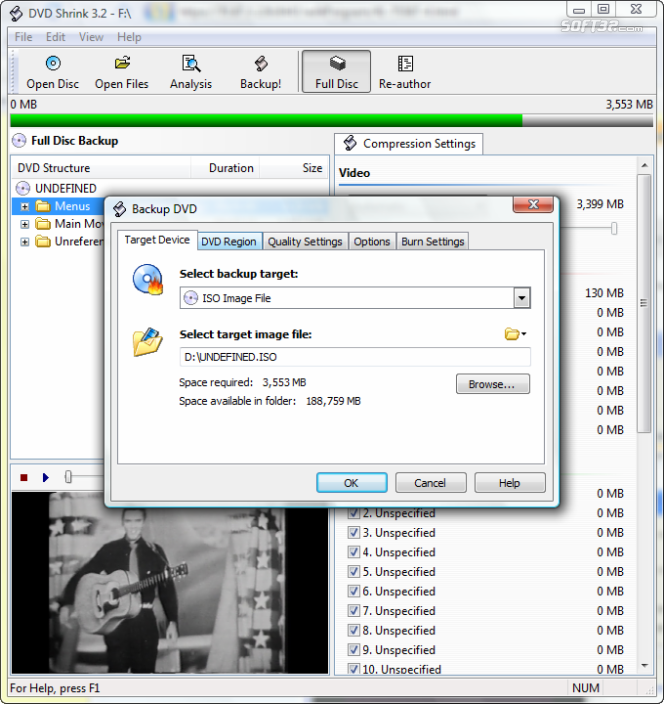Open the Edit menu
This screenshot has width=664, height=704.
(x=56, y=37)
